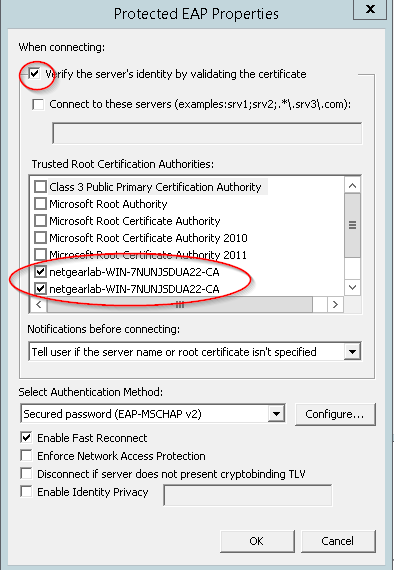Image resolution: width=394 pixels, height=570 pixels.
Task: Click certificate list scroll down arrow
Action: [352, 288]
